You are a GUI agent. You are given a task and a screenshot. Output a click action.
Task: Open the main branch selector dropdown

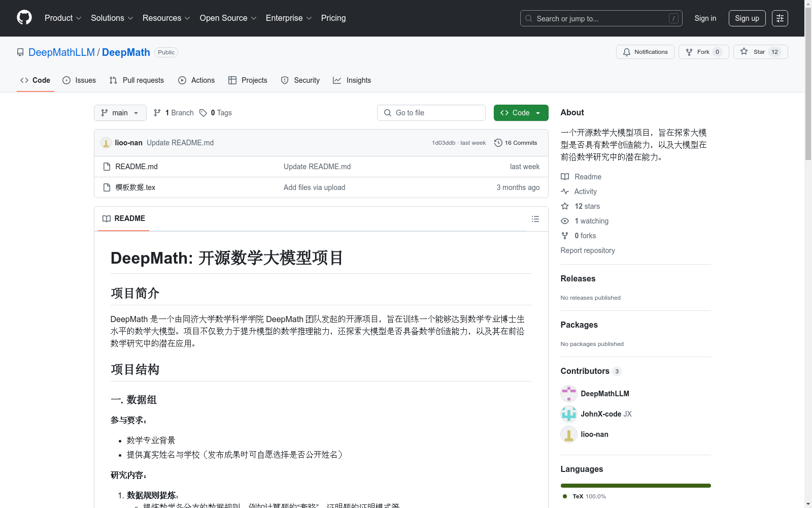[x=120, y=113]
